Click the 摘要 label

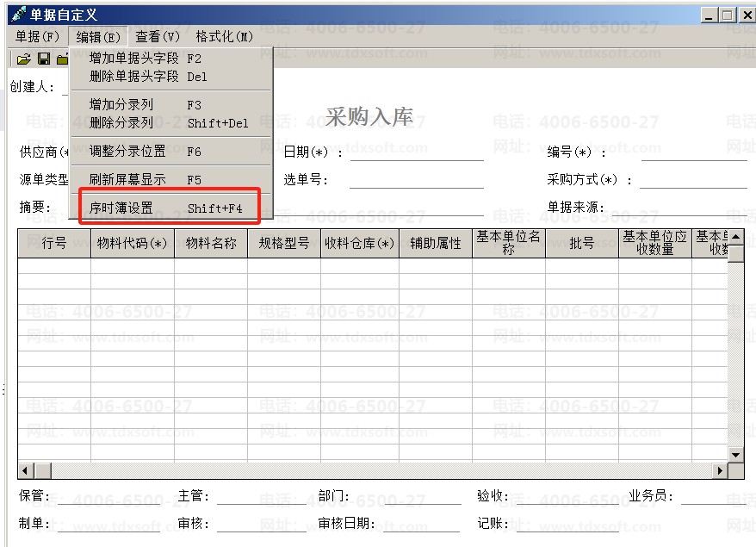[34, 208]
